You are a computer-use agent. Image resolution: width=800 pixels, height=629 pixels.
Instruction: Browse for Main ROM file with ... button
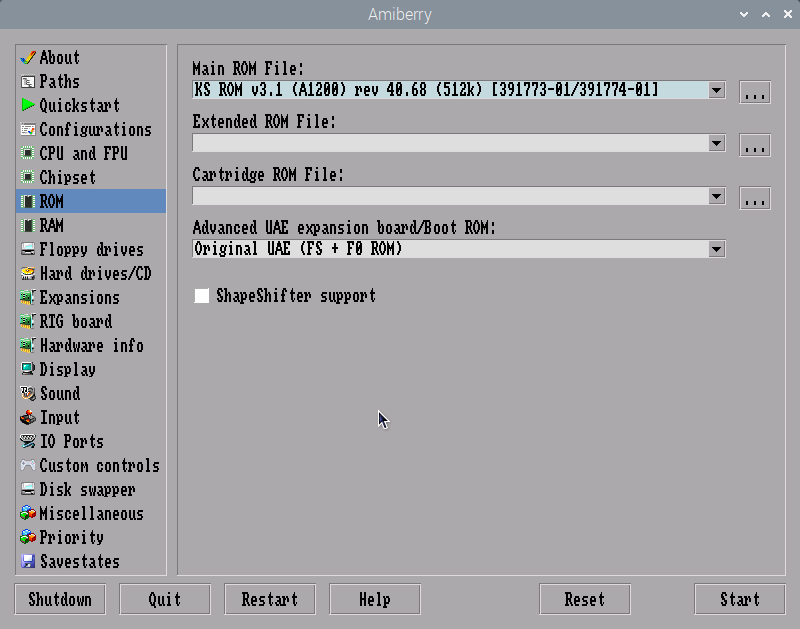[755, 92]
